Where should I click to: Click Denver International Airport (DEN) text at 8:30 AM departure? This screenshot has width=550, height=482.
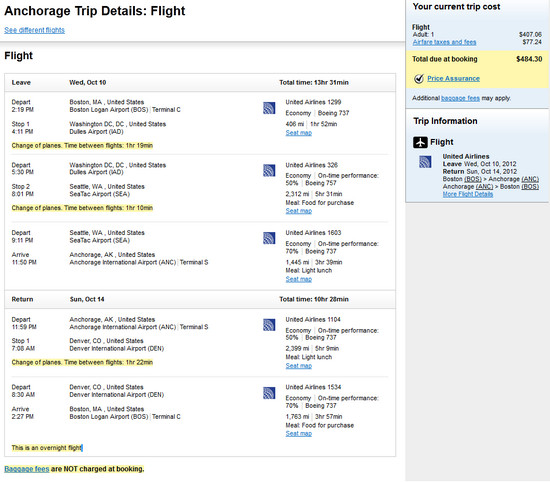point(117,395)
